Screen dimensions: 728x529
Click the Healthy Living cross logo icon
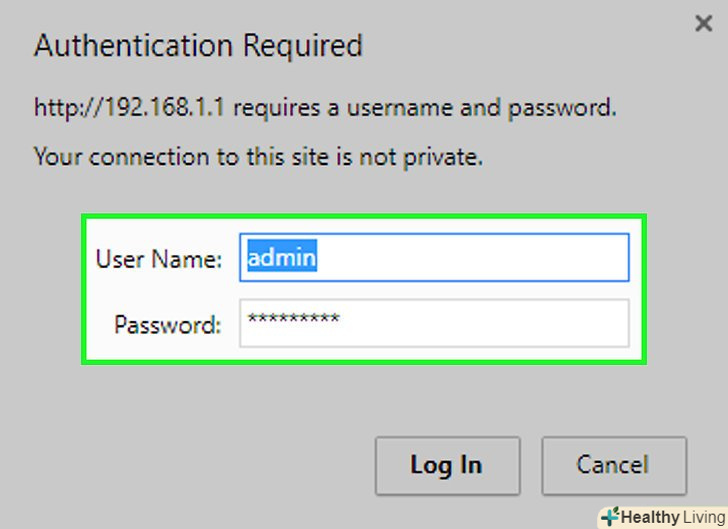coord(610,517)
